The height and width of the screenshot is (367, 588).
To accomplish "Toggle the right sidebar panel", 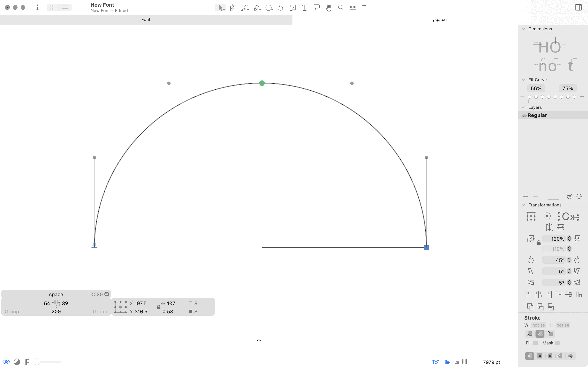I will [x=578, y=8].
